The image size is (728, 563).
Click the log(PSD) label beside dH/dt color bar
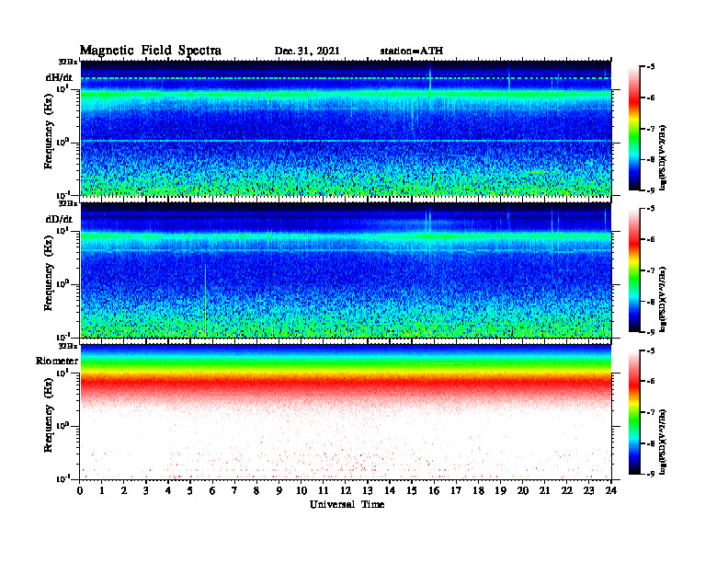pyautogui.click(x=663, y=157)
